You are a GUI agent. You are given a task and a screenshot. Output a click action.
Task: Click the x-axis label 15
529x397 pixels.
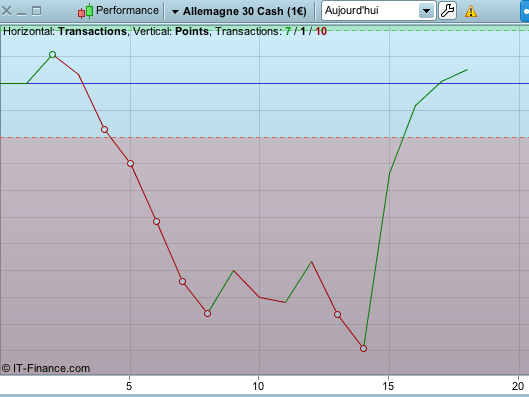coord(388,386)
